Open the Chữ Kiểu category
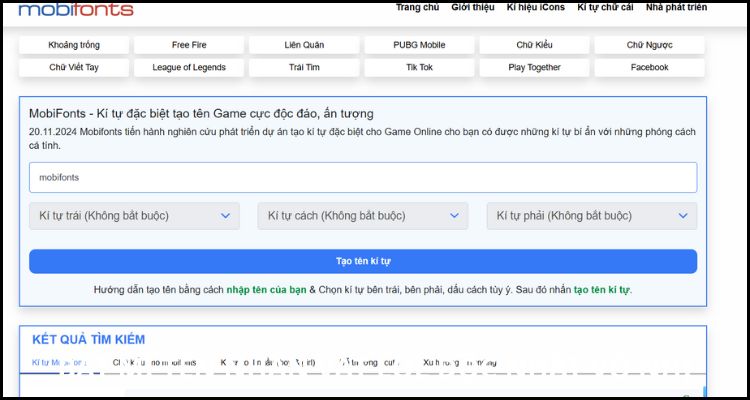Image resolution: width=750 pixels, height=400 pixels. (534, 45)
